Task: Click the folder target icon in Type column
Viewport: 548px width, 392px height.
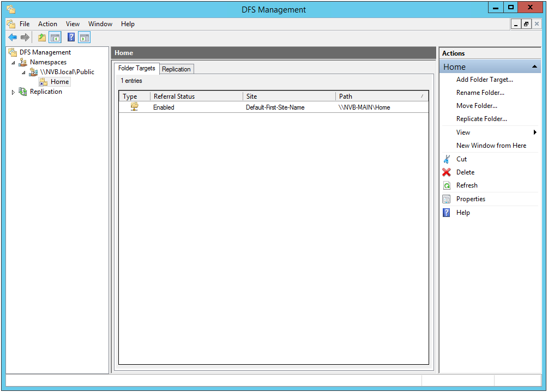Action: pos(134,106)
